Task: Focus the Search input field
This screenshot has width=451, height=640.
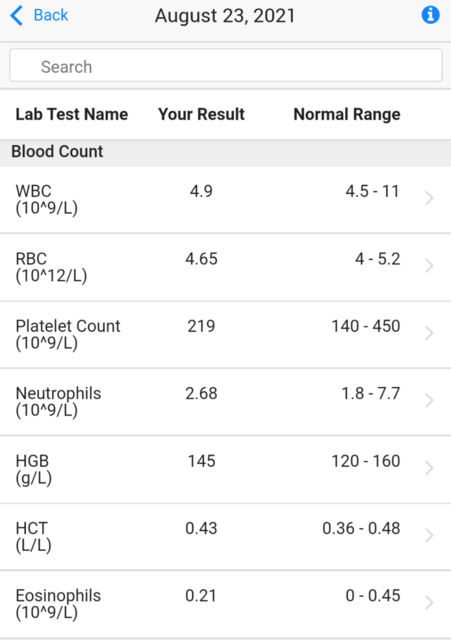Action: [226, 65]
